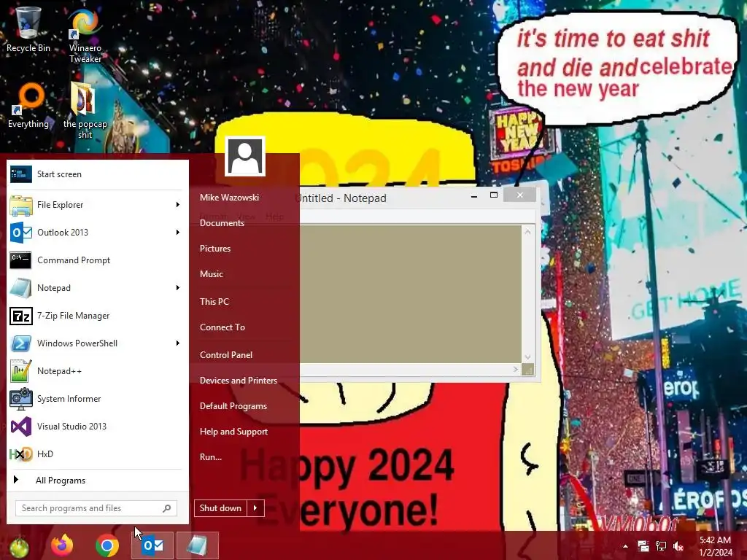The image size is (747, 560).
Task: Click Connect To in start menu
Action: pyautogui.click(x=222, y=327)
